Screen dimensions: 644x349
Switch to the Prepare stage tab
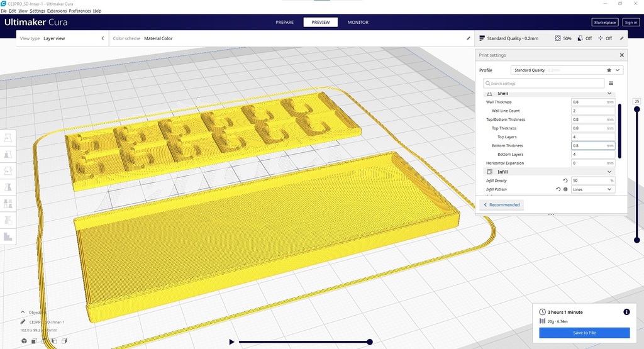(284, 22)
